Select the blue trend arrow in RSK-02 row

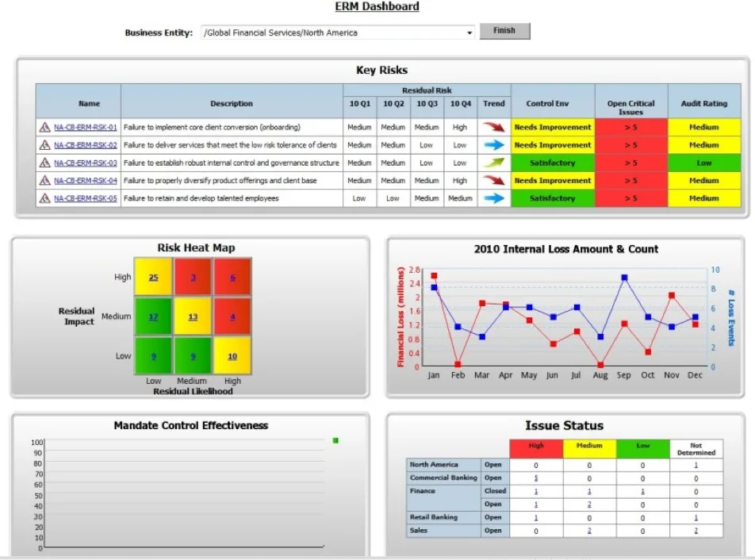tap(493, 145)
